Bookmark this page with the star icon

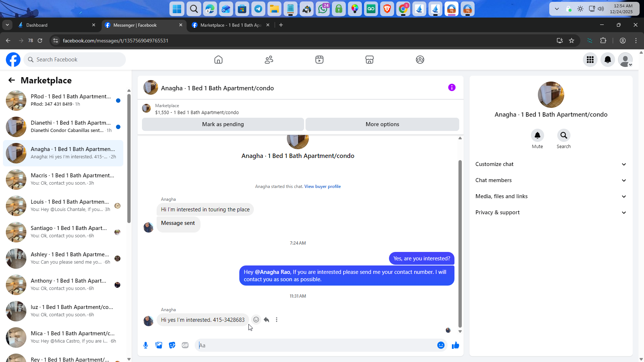click(572, 41)
